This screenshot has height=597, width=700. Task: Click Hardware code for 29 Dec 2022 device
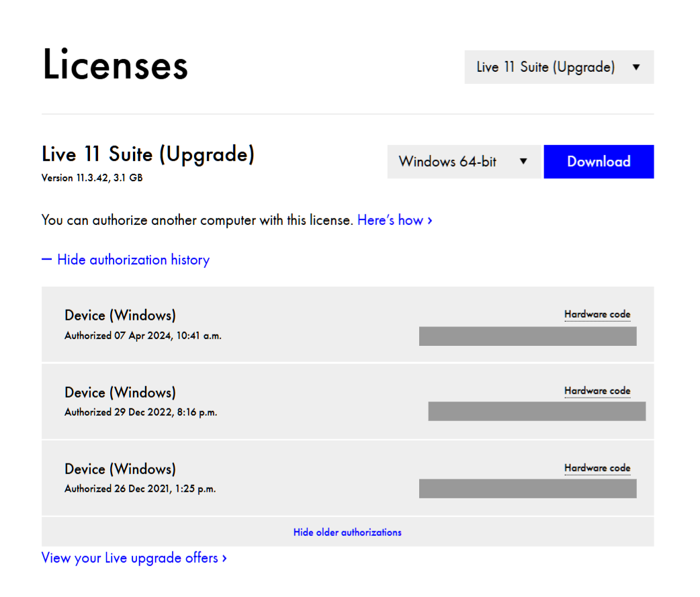pos(597,391)
